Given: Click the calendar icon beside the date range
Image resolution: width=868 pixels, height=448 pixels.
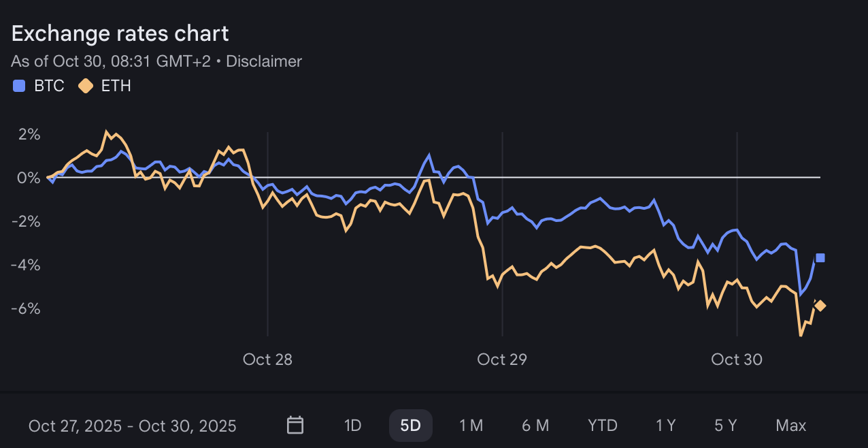Looking at the screenshot, I should tap(295, 424).
